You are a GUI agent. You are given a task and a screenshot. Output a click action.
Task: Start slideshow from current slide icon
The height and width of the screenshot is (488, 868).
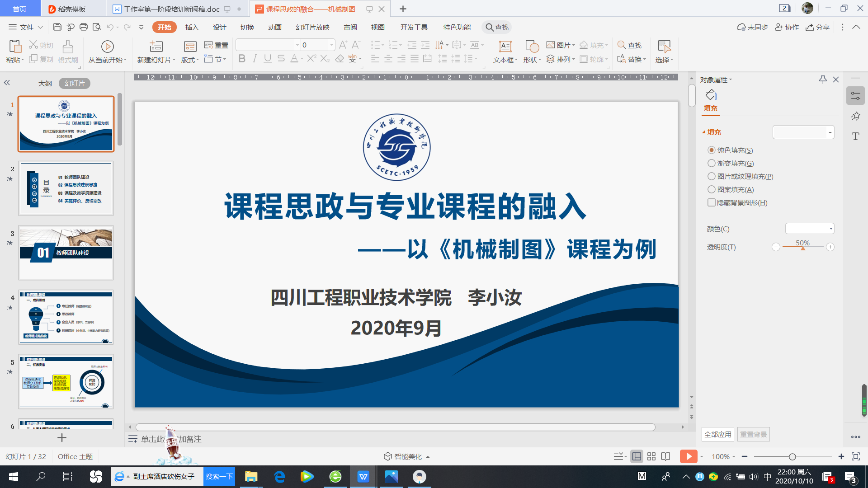coord(107,47)
